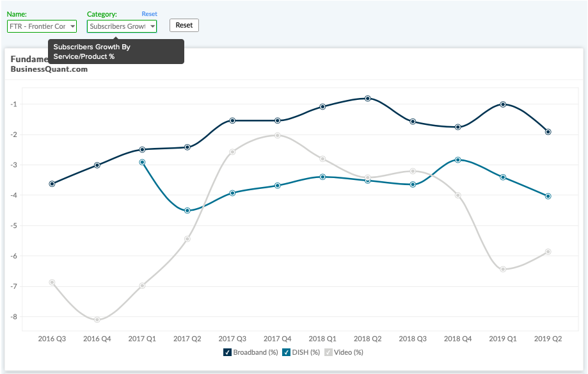Toggle the Broadband (%) legend checkbox
This screenshot has height=374, width=588.
pos(227,352)
